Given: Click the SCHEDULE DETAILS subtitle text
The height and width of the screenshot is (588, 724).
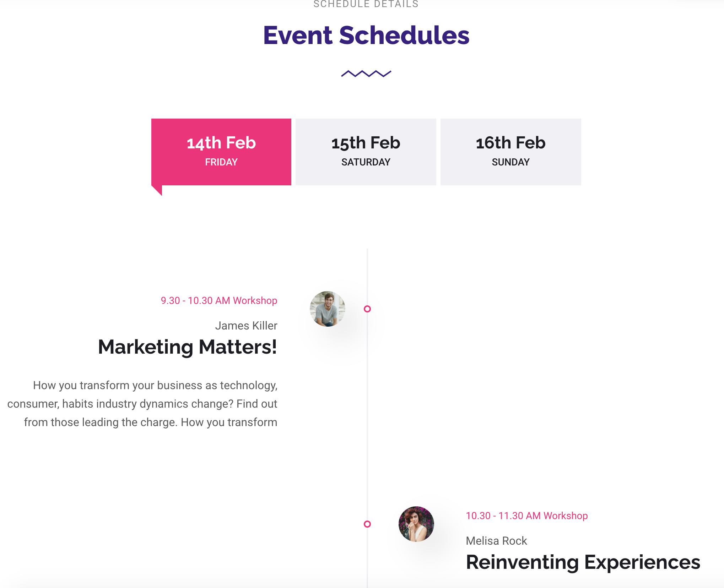Looking at the screenshot, I should pos(366,4).
